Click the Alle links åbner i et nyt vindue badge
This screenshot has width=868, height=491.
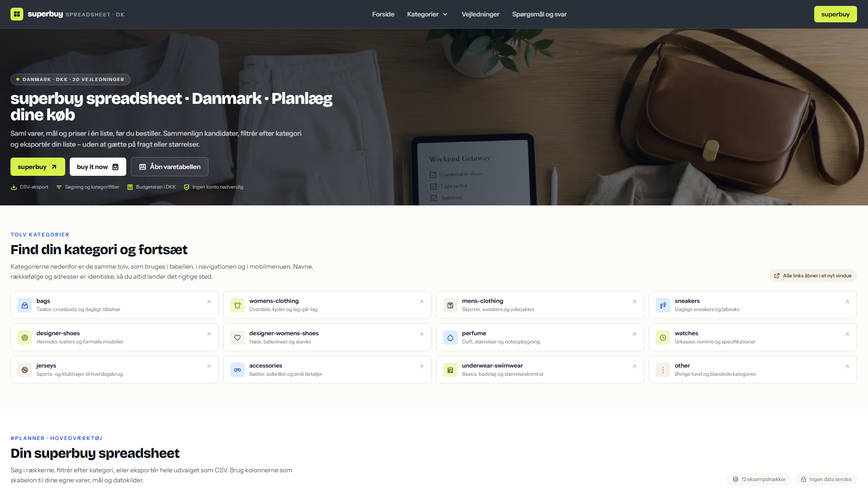point(812,276)
